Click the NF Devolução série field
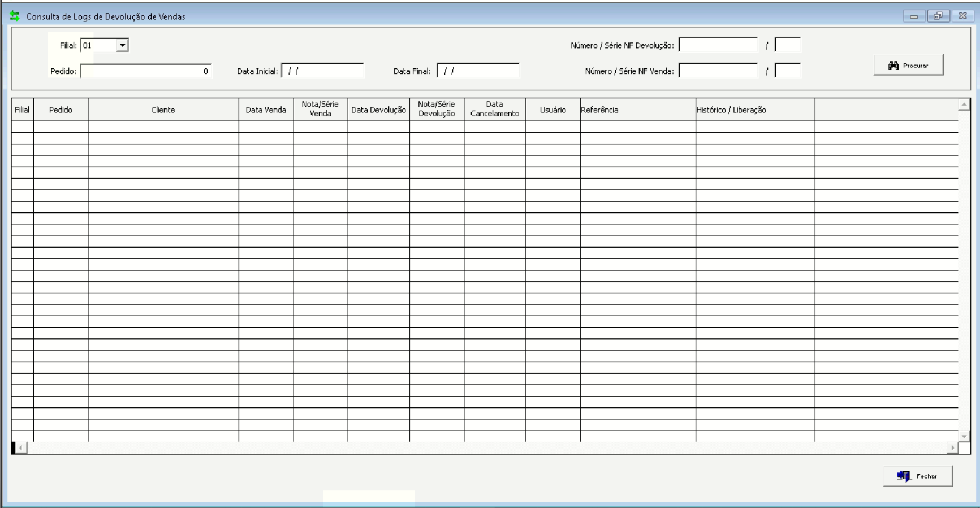Image resolution: width=980 pixels, height=508 pixels. [x=787, y=45]
